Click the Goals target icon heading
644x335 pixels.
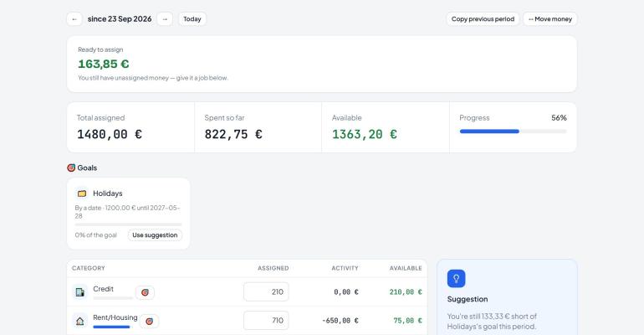[x=71, y=167]
